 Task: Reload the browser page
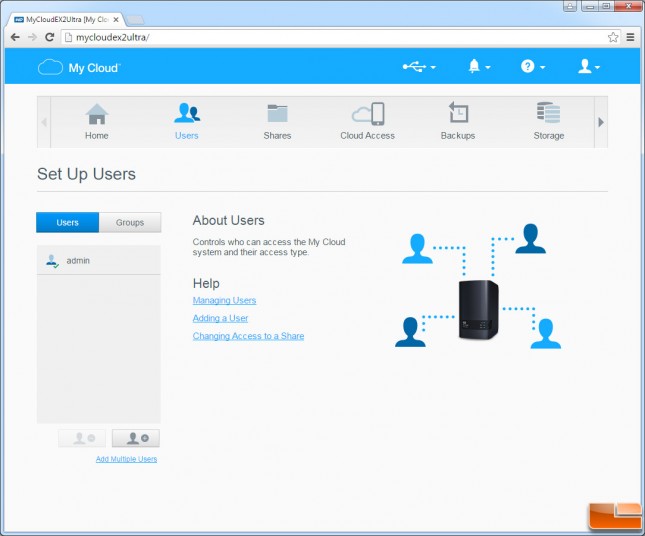tap(49, 37)
